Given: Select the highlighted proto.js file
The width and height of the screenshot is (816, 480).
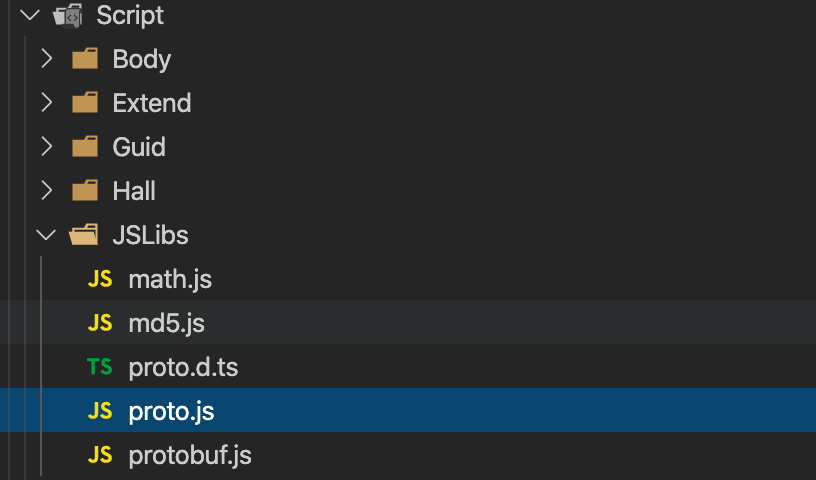Looking at the screenshot, I should [x=171, y=412].
